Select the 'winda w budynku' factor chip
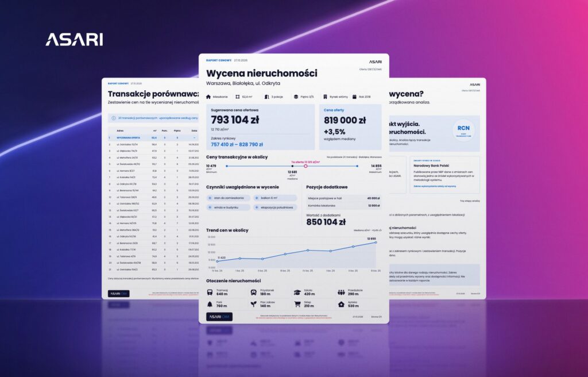The width and height of the screenshot is (588, 377). pos(229,207)
